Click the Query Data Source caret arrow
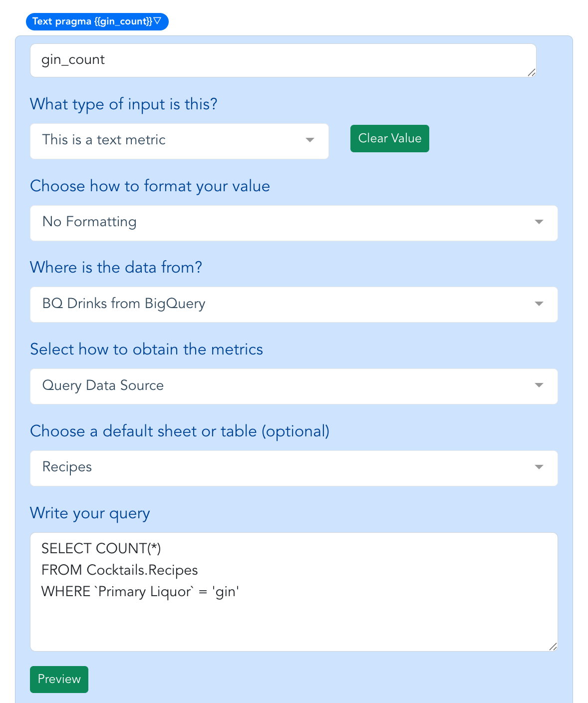This screenshot has height=703, width=588. [x=539, y=385]
